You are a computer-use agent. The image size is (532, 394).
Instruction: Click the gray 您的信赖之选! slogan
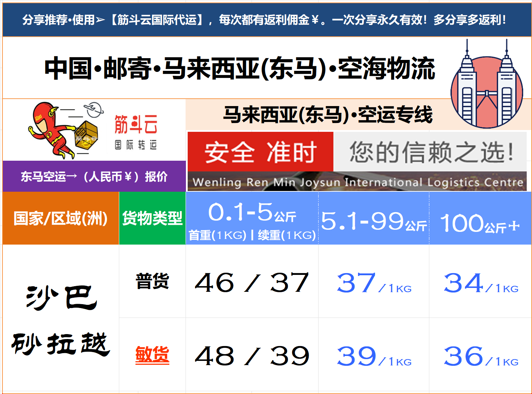click(x=431, y=152)
